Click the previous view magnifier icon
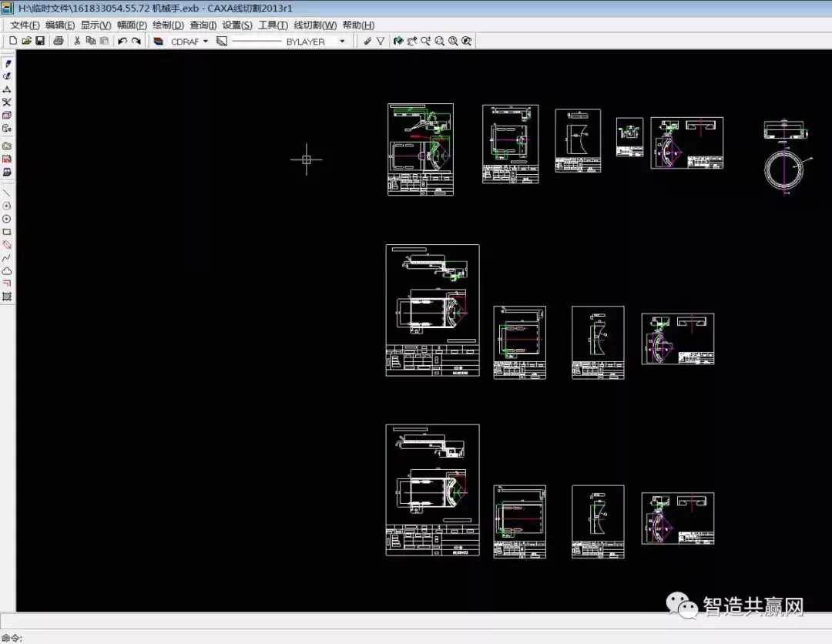 466,41
